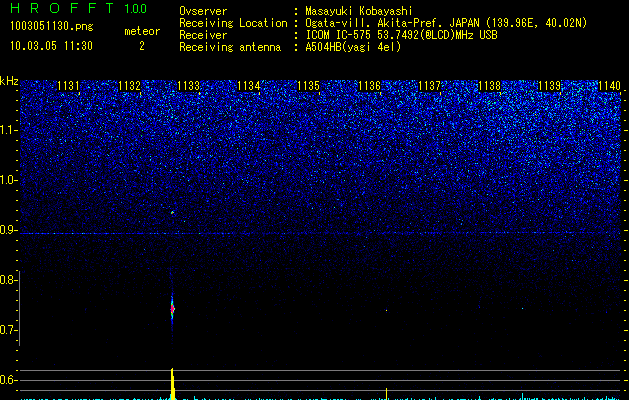This screenshot has height=400, width=629.
Task: Click the 1.0 frequency axis label
Action: pyautogui.click(x=9, y=180)
